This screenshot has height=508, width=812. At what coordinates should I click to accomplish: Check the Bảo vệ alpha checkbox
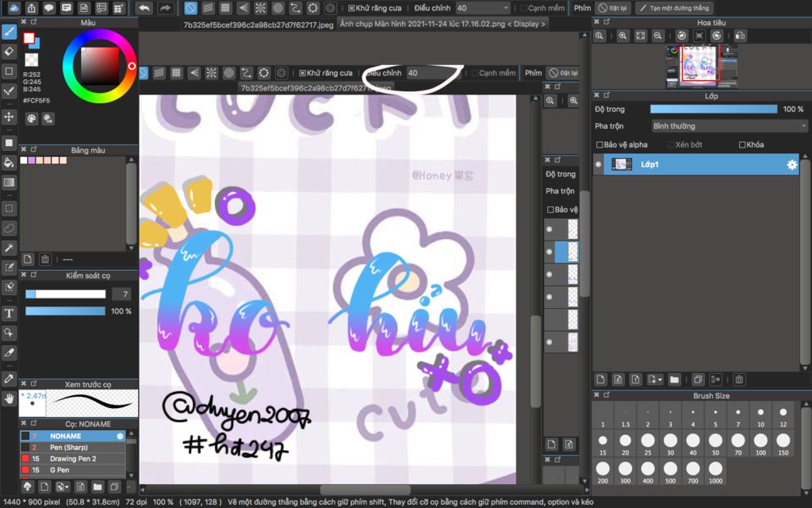(599, 144)
